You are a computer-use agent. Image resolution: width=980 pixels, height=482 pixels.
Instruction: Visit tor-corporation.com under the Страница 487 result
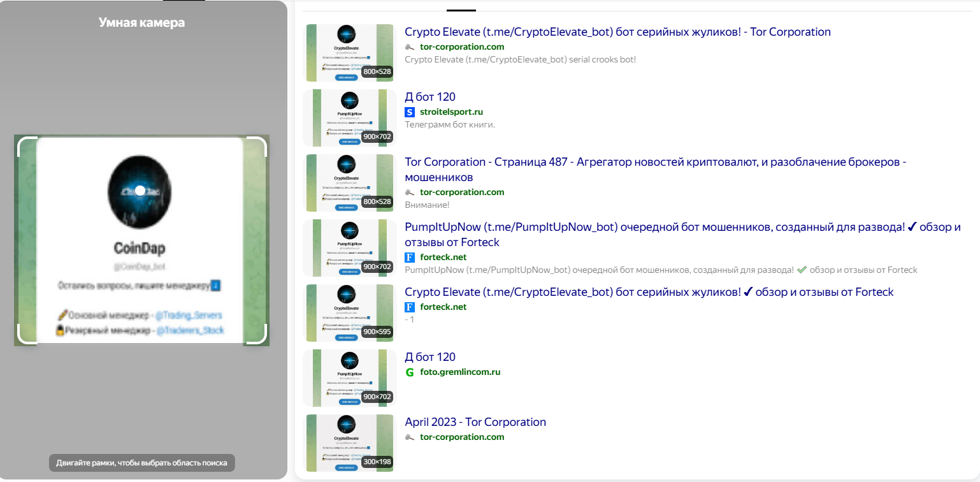[x=462, y=193]
